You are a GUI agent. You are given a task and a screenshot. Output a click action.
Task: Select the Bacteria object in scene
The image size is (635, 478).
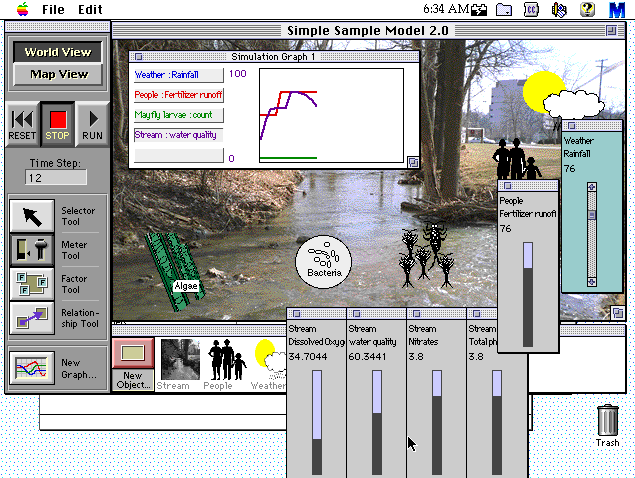pyautogui.click(x=323, y=261)
